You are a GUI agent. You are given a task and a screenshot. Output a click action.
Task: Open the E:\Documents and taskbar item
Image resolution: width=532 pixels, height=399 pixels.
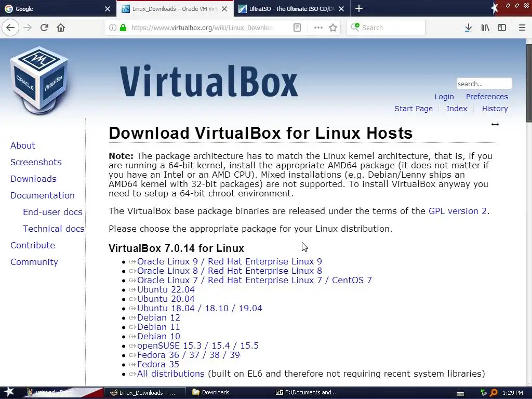[x=307, y=392]
